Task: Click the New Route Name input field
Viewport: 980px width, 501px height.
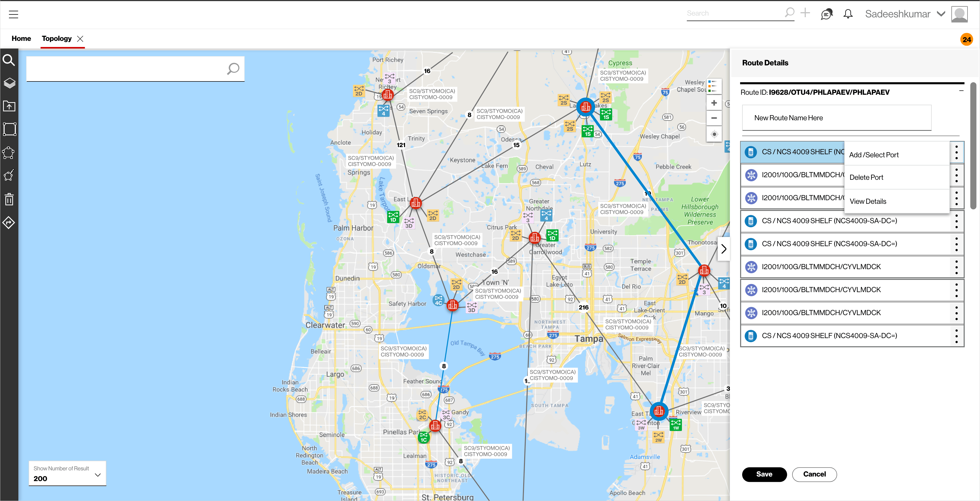Action: point(836,118)
